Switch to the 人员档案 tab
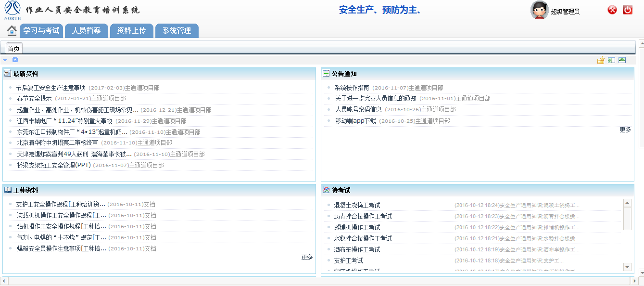The image size is (644, 286). click(x=87, y=31)
